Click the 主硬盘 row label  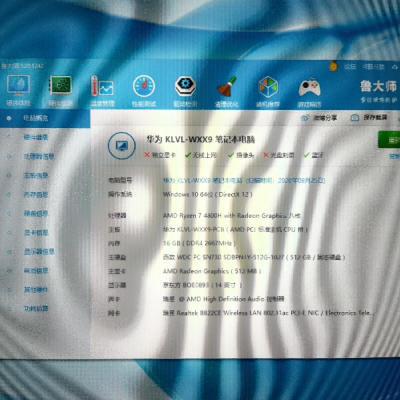117,257
